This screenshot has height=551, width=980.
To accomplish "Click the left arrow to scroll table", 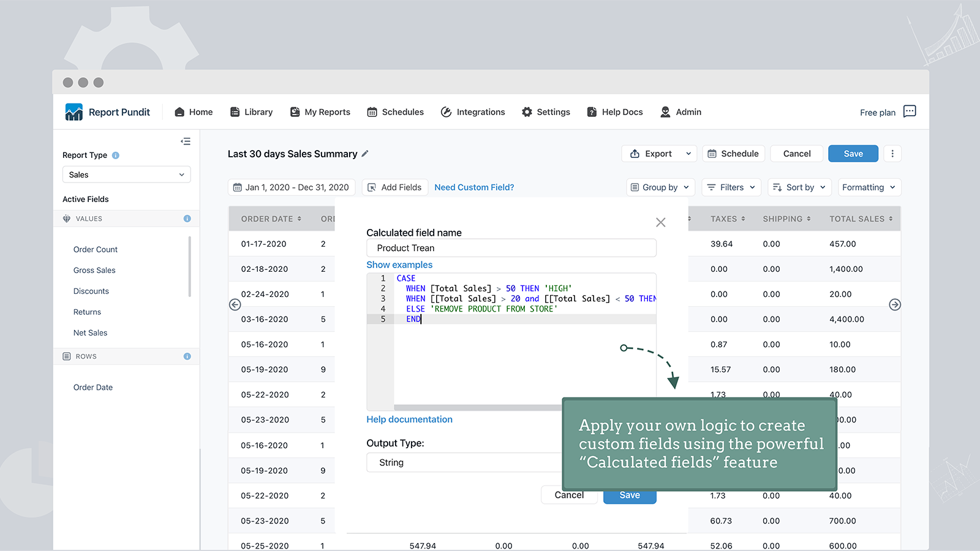I will [x=235, y=305].
